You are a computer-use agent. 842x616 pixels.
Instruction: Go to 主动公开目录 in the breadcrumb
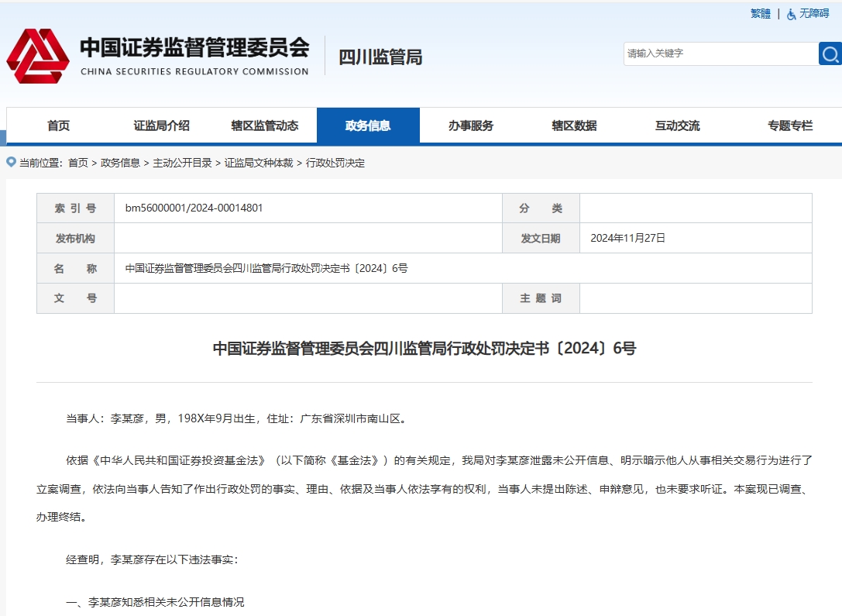click(x=183, y=163)
